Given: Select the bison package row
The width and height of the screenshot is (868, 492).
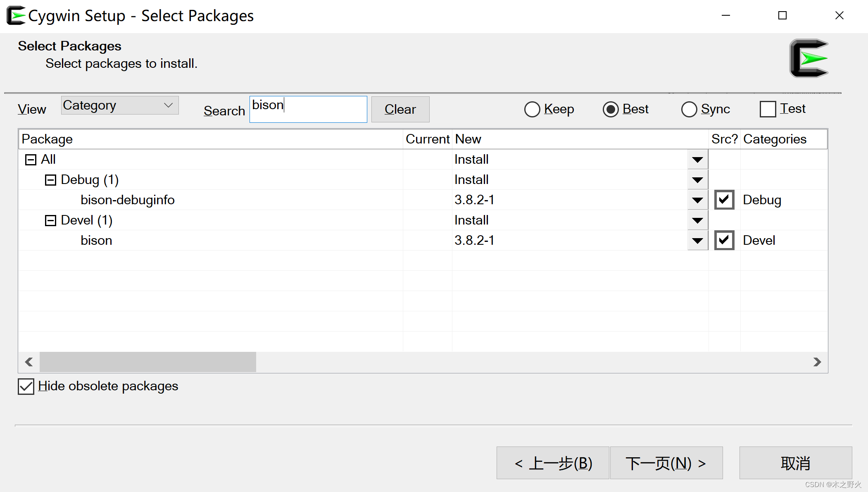Looking at the screenshot, I should [423, 240].
